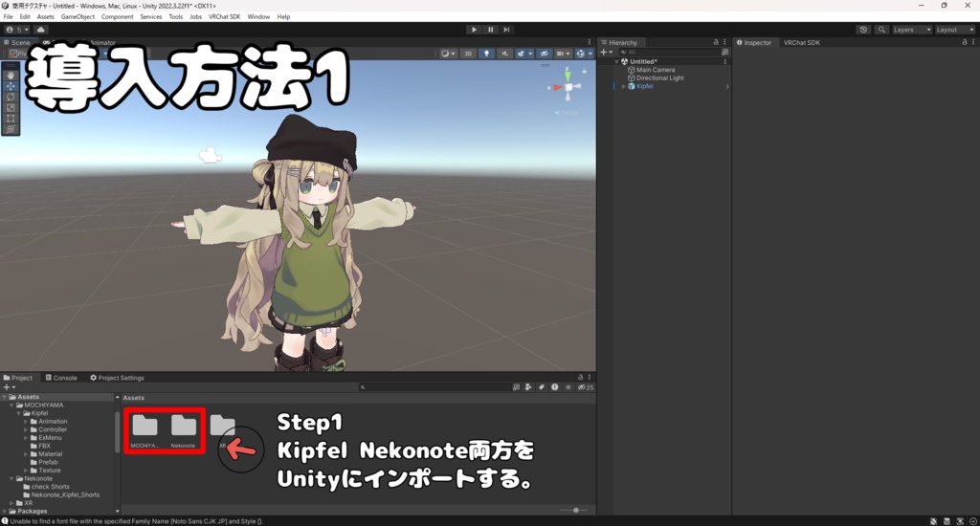Viewport: 980px width, 526px height.
Task: Pause the game playback
Action: coord(491,30)
